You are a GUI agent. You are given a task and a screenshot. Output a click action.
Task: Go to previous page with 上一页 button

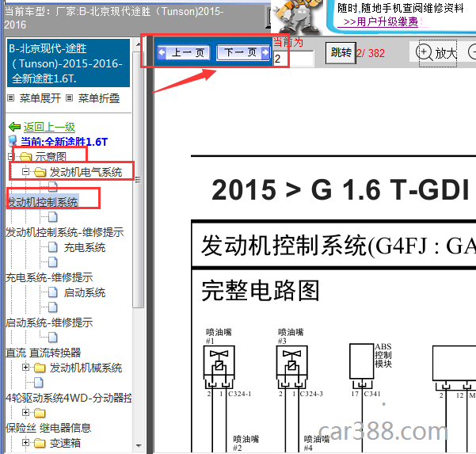tap(184, 53)
